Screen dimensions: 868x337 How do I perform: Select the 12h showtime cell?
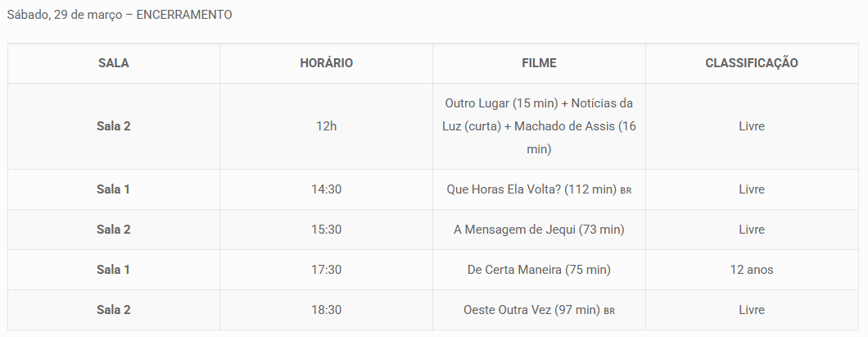326,126
